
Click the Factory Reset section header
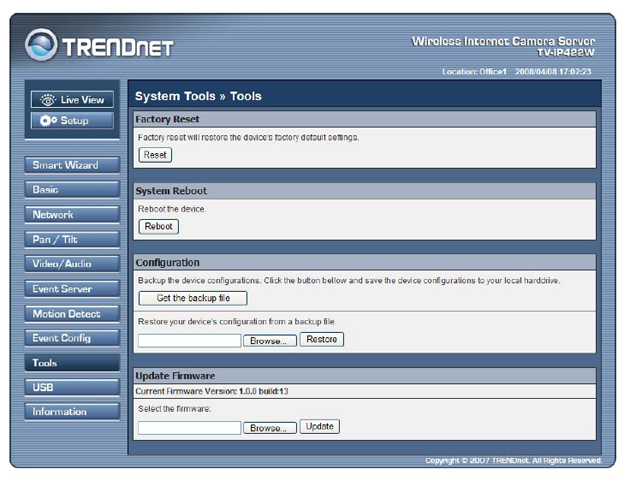point(364,119)
